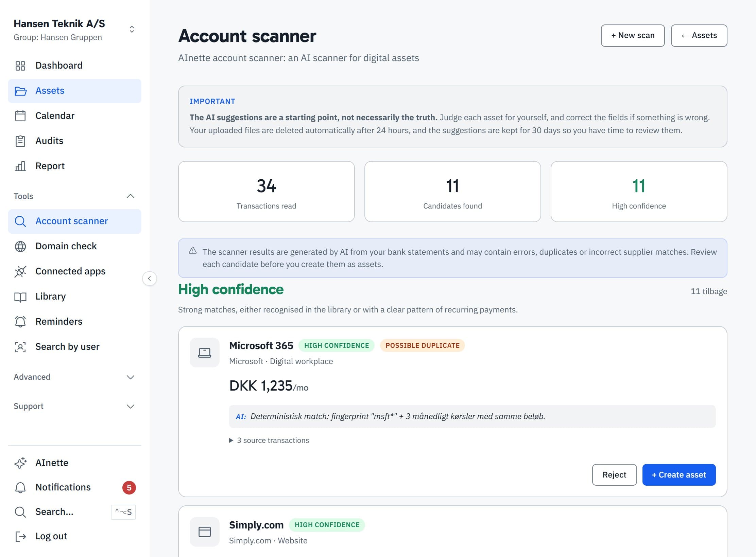Click the Microsoft 365 laptop icon
Image resolution: width=756 pixels, height=557 pixels.
(x=205, y=353)
